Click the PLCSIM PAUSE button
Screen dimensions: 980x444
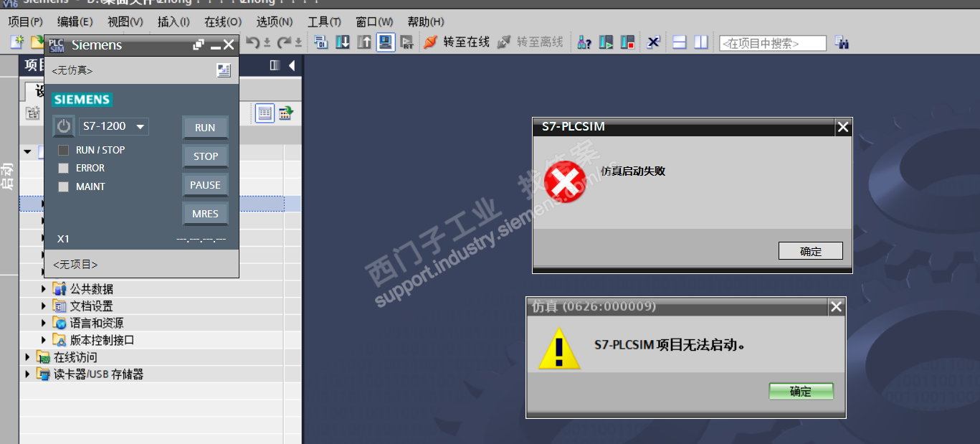(205, 184)
